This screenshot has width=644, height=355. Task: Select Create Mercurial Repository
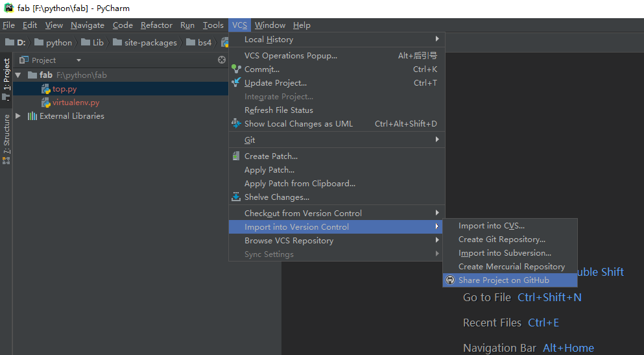click(510, 266)
